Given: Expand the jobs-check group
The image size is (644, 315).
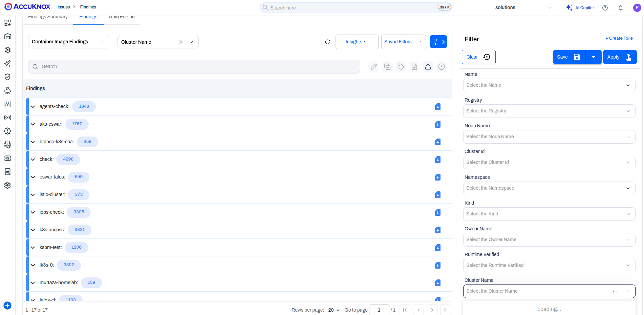Looking at the screenshot, I should pyautogui.click(x=33, y=212).
